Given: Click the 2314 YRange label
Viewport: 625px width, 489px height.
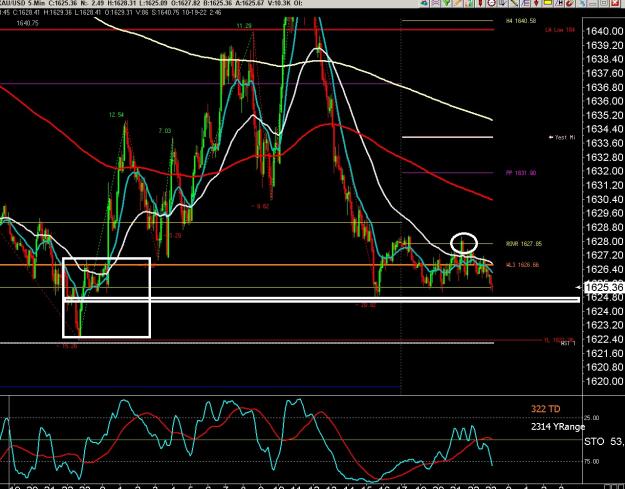Looking at the screenshot, I should click(558, 427).
